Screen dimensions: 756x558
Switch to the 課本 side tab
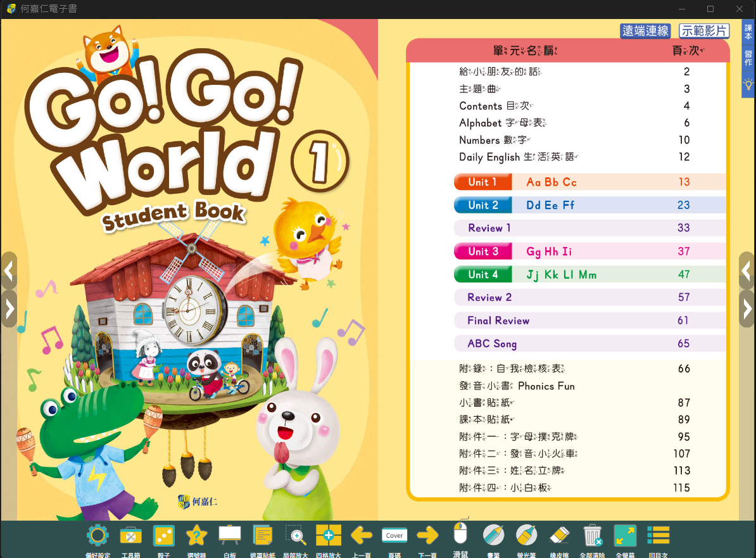(748, 32)
